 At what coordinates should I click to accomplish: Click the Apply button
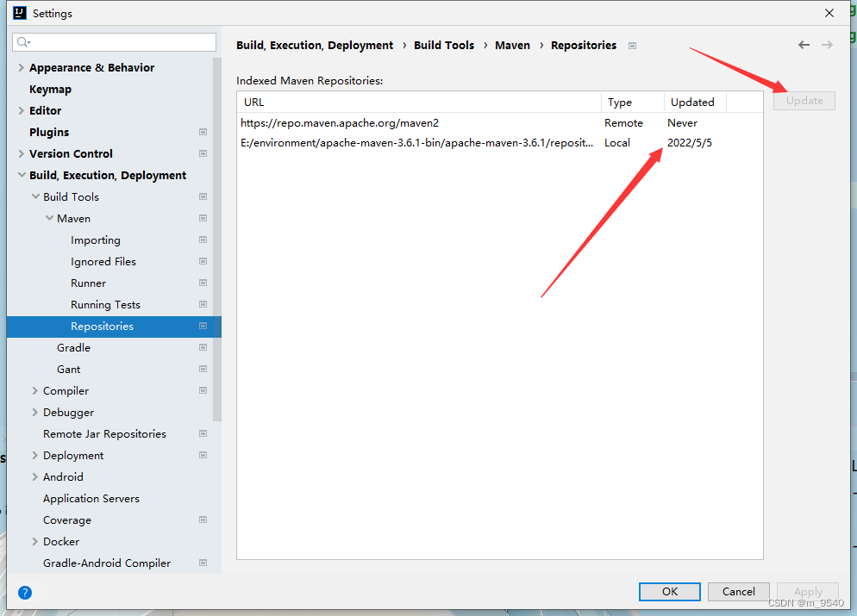click(x=808, y=591)
